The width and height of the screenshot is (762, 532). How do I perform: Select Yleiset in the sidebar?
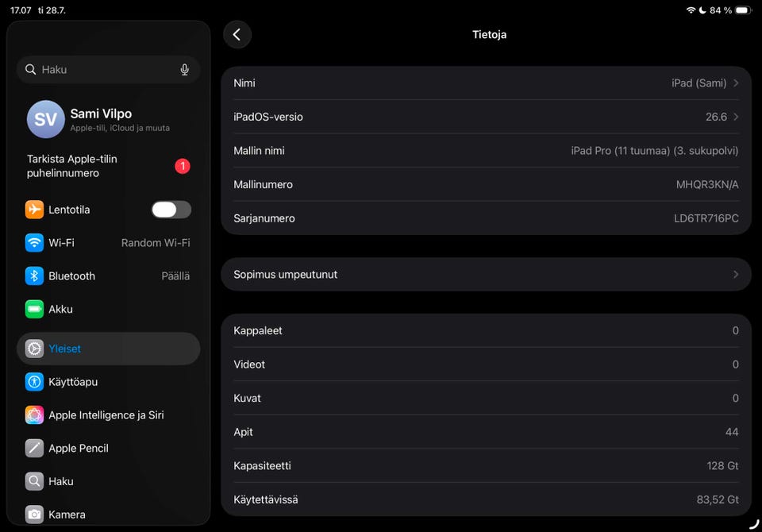(x=109, y=349)
